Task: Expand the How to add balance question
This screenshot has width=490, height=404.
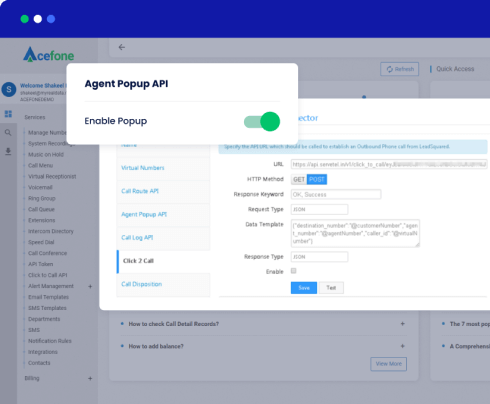Action: [x=403, y=346]
